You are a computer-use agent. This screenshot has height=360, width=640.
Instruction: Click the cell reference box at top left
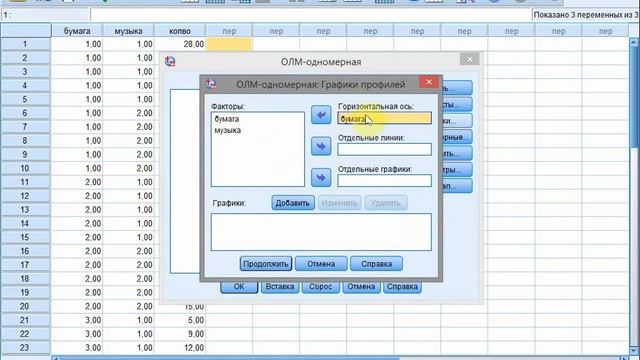pos(46,15)
